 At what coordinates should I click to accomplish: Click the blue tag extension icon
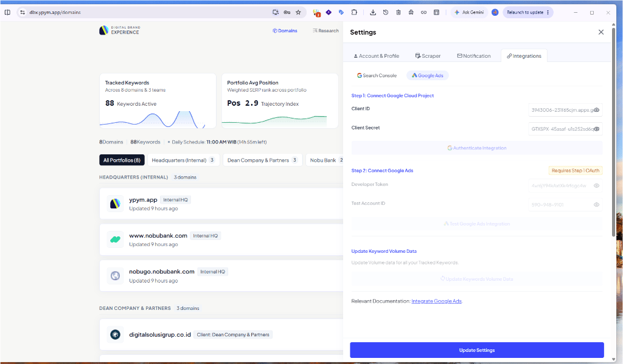pos(341,12)
